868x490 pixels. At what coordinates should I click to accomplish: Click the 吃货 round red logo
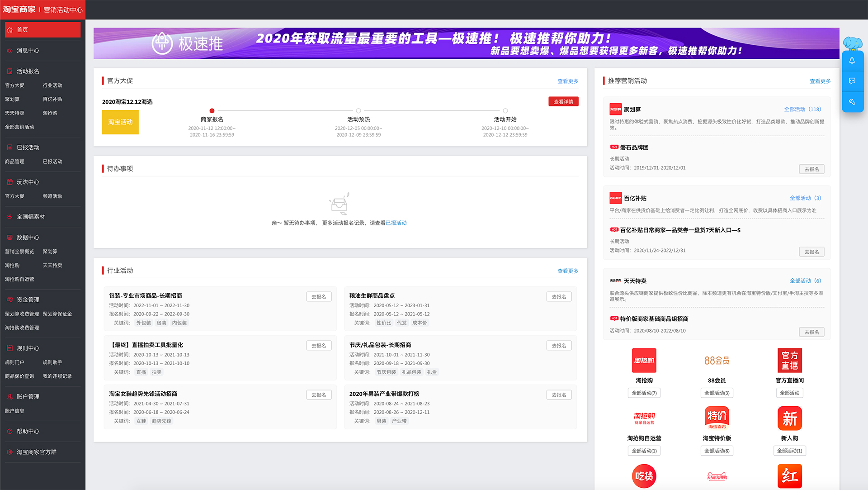click(644, 476)
